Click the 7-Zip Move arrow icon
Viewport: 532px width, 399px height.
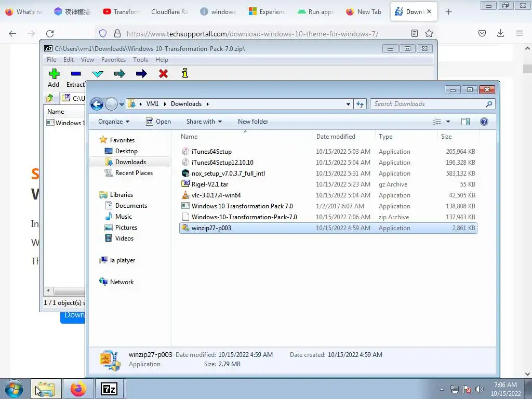(141, 74)
